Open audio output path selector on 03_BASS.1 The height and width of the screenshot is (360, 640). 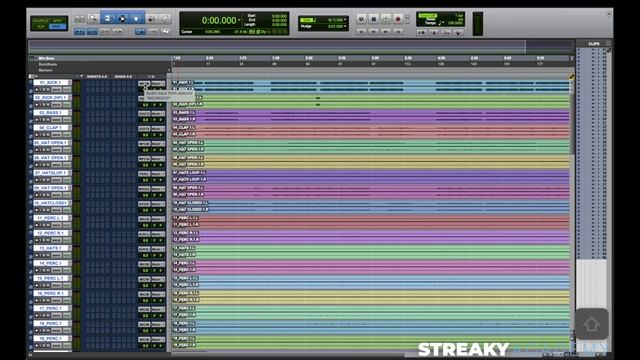pyautogui.click(x=158, y=114)
